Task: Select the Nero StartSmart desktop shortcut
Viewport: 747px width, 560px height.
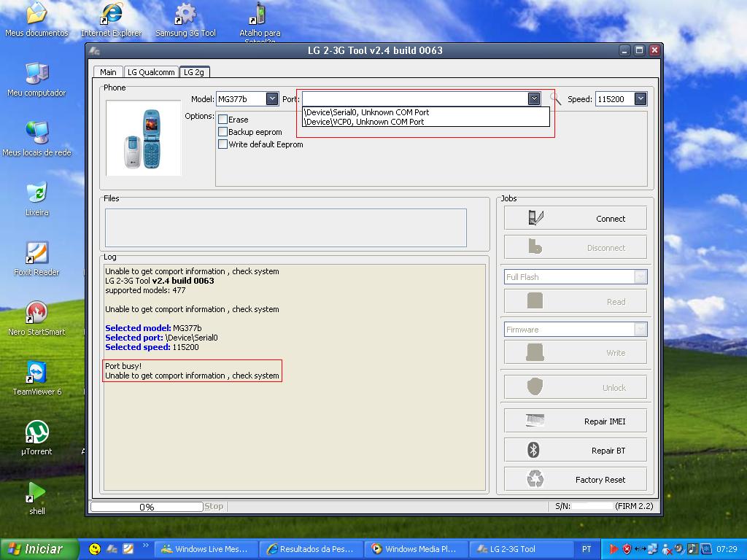Action: (36, 319)
